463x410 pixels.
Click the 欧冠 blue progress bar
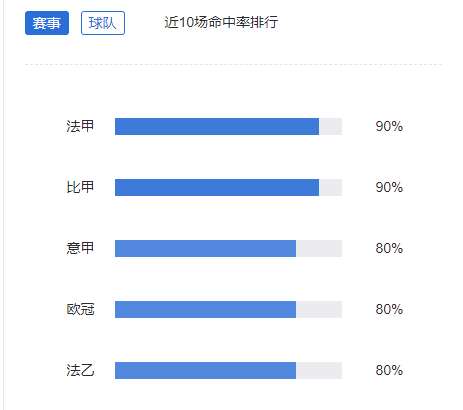point(205,309)
